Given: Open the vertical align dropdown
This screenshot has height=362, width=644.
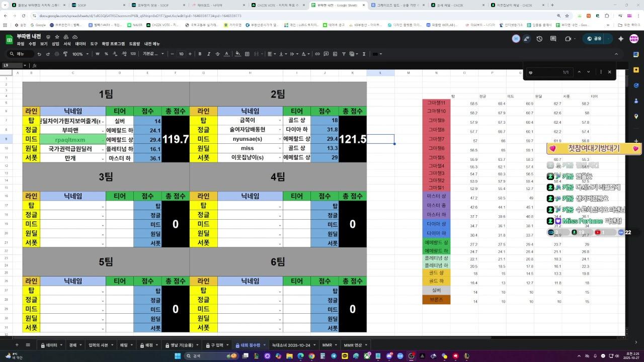Looking at the screenshot, I should 284,54.
